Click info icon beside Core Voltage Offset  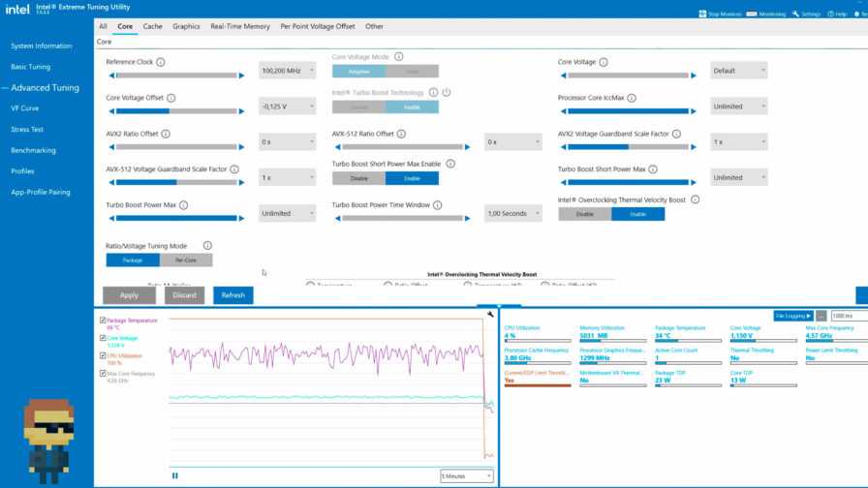click(x=171, y=98)
